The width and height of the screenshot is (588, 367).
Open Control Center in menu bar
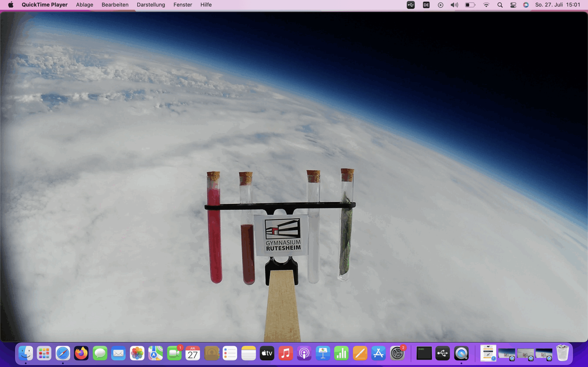(x=513, y=5)
